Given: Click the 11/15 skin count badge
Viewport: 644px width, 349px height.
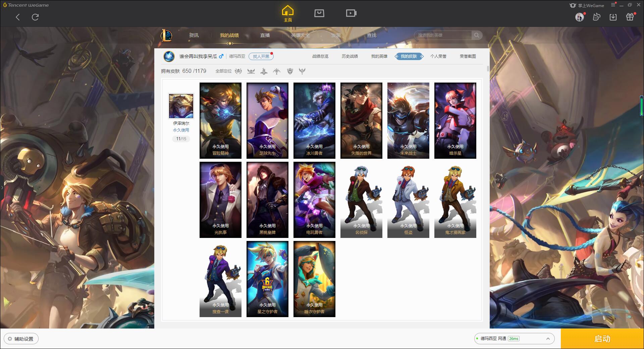Looking at the screenshot, I should point(181,139).
